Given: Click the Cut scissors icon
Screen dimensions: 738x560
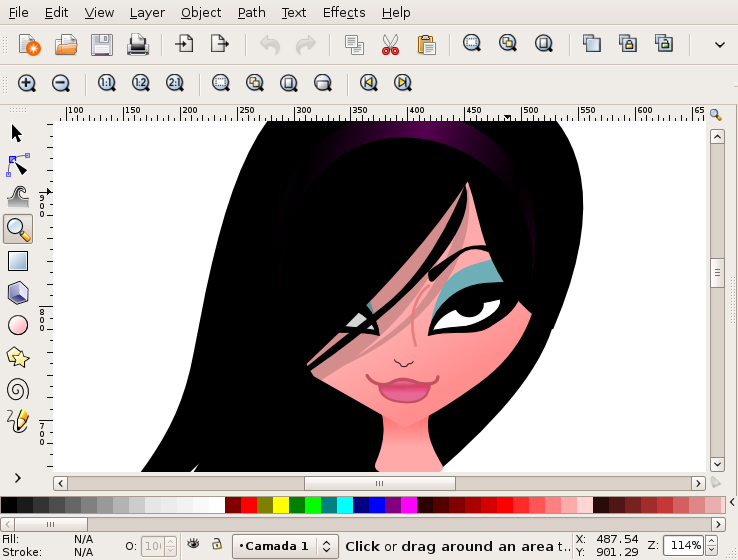Looking at the screenshot, I should (390, 44).
